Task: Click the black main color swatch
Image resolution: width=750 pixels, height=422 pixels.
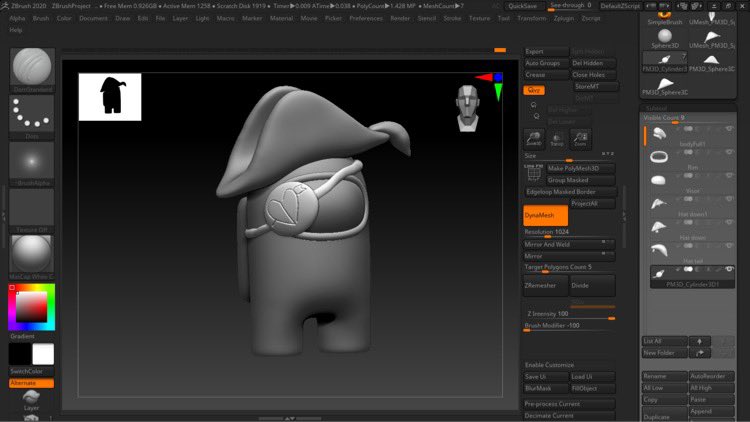Action: click(20, 355)
